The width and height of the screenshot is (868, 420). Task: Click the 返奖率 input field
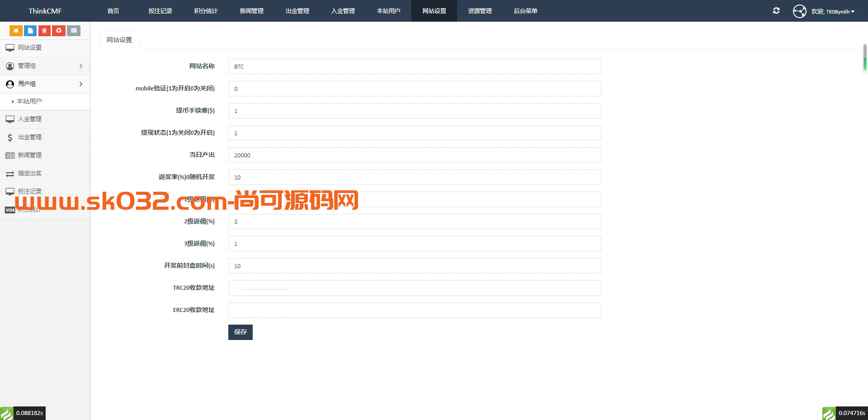pyautogui.click(x=415, y=177)
